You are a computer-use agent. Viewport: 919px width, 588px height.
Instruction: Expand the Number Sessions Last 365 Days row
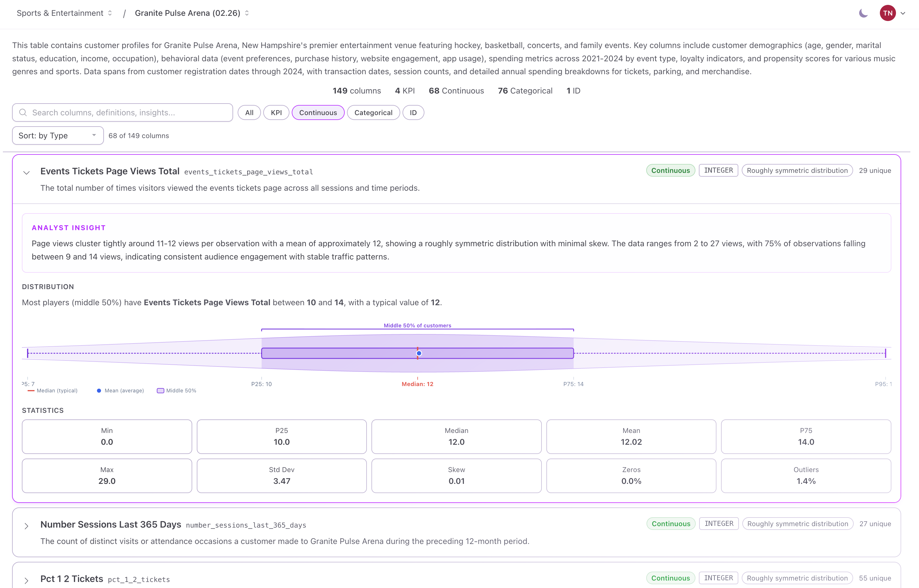tap(26, 526)
